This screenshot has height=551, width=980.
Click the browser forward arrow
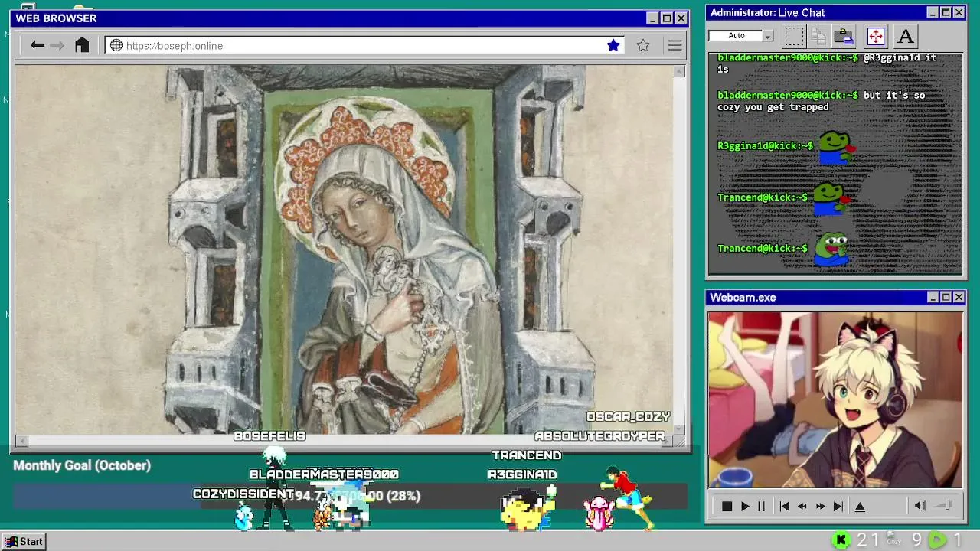point(57,46)
